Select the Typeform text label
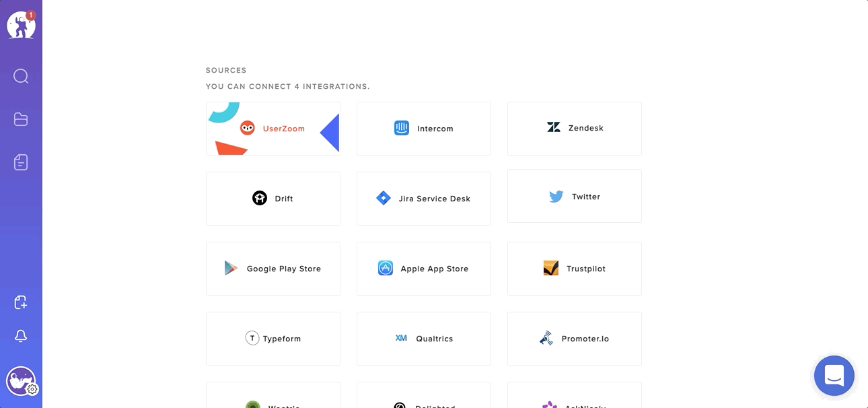The image size is (868, 408). point(282,339)
